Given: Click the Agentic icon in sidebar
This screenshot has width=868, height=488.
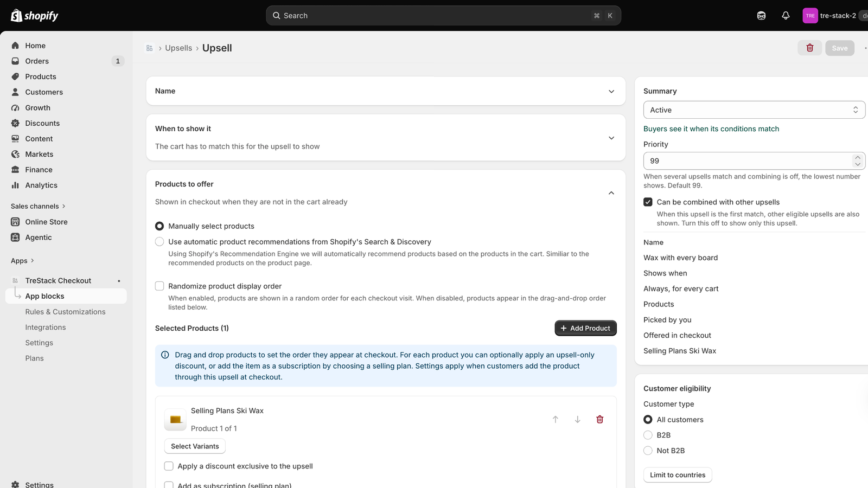Looking at the screenshot, I should [x=15, y=237].
